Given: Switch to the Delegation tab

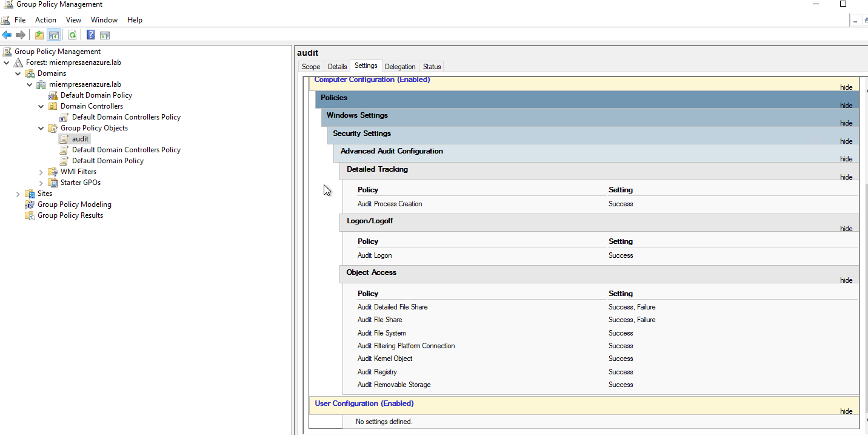Looking at the screenshot, I should click(400, 67).
